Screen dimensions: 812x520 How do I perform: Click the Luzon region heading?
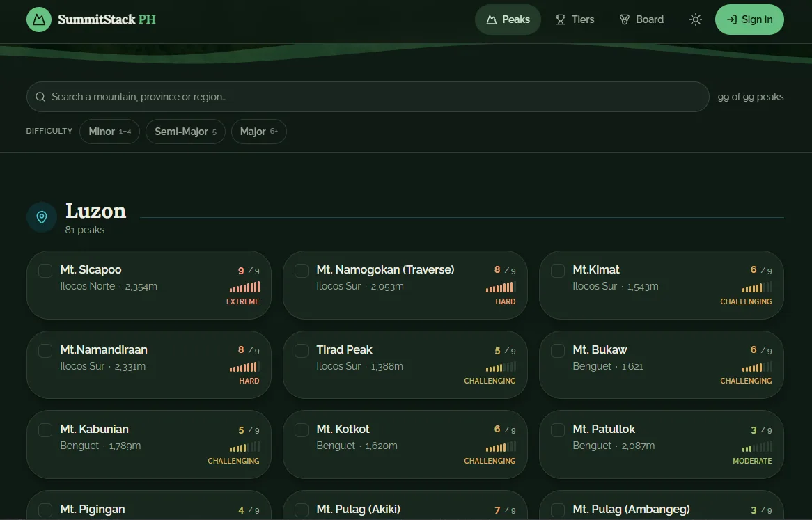click(96, 211)
